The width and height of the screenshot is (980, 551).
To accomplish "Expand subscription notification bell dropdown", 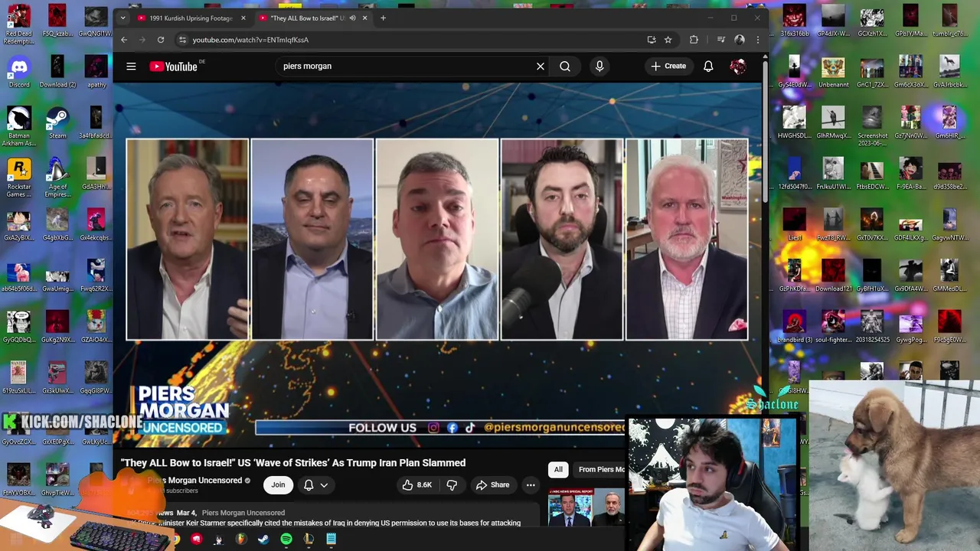I will click(x=315, y=484).
